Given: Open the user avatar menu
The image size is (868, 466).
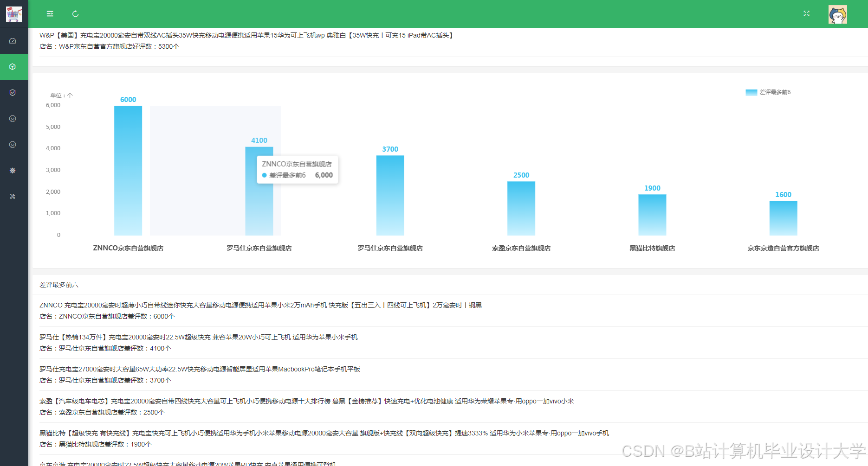Looking at the screenshot, I should click(838, 14).
